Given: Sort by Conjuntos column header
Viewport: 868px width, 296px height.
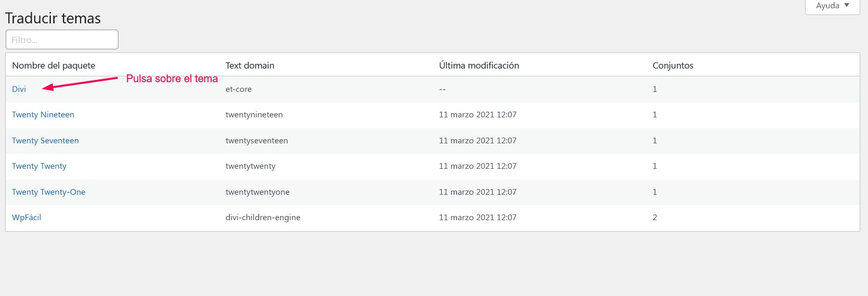Looking at the screenshot, I should tap(673, 65).
